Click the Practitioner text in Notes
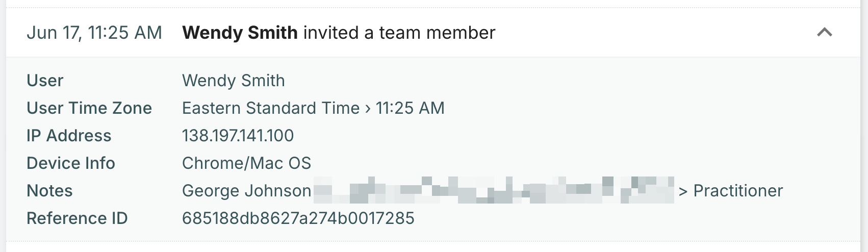The width and height of the screenshot is (868, 252). pos(738,191)
